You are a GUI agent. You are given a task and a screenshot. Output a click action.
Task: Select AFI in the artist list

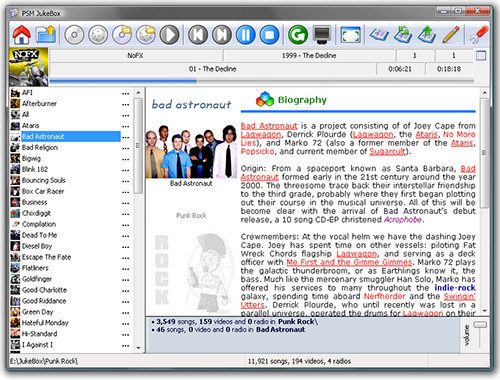(27, 93)
